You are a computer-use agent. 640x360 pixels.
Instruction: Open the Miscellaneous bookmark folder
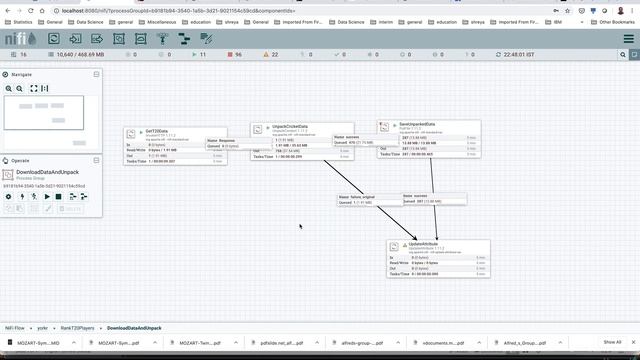(158, 22)
